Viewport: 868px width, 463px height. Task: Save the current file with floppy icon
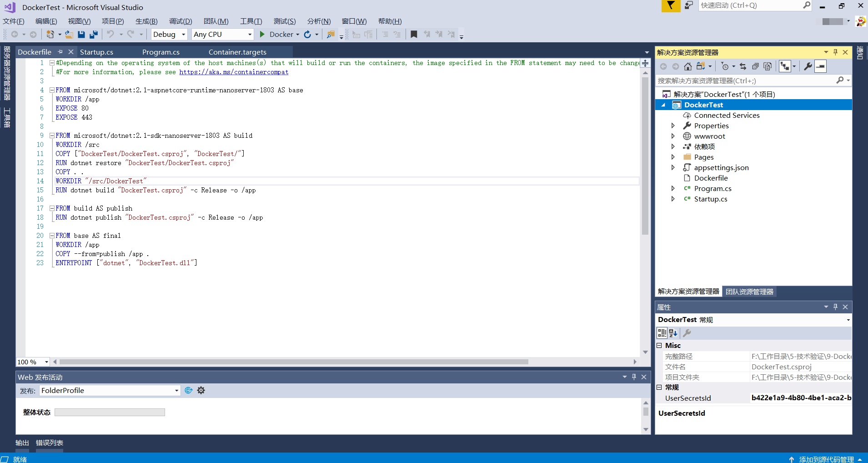[81, 35]
